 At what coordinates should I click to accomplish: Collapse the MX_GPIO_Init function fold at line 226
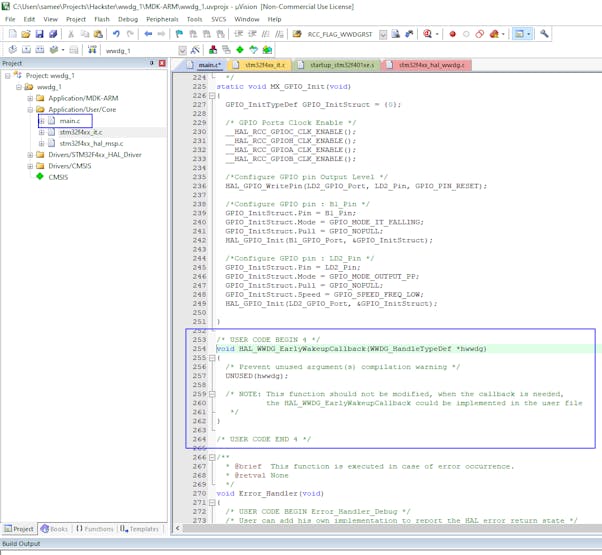(x=212, y=96)
